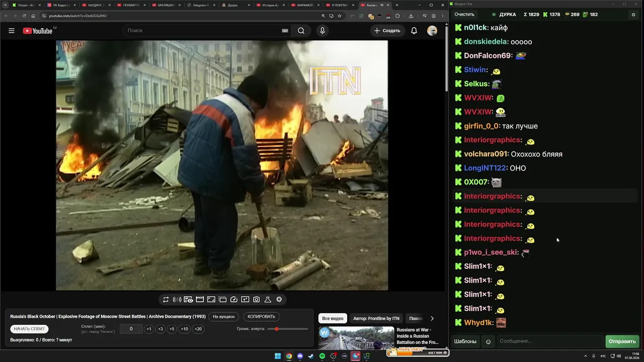Click the КОПИРОВАТЬ button

click(x=262, y=317)
